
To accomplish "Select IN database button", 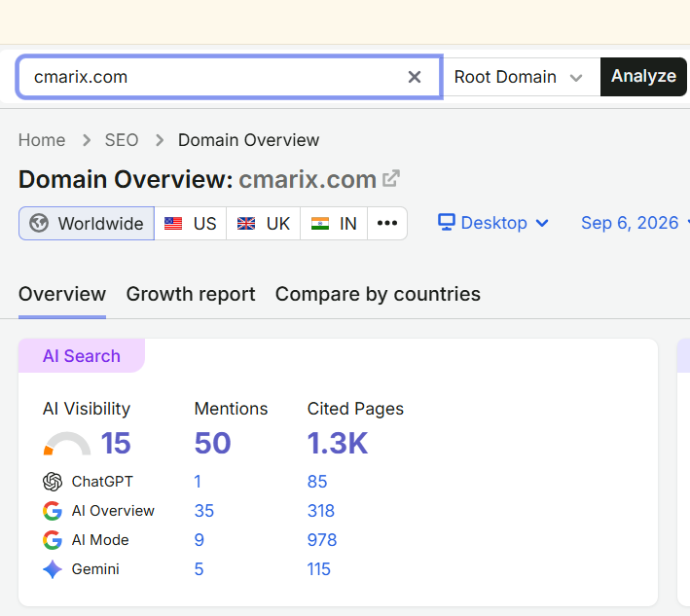I will tap(334, 224).
